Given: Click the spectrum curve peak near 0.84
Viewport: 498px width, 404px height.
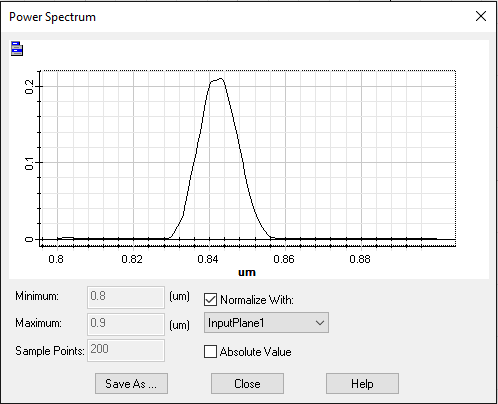Looking at the screenshot, I should (220, 79).
